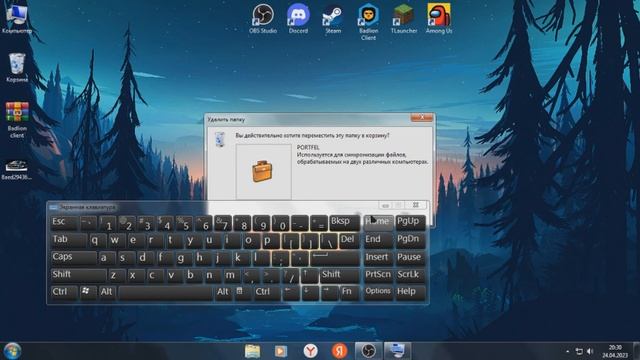The height and width of the screenshot is (360, 640).
Task: Click the volume tray icon
Action: (x=590, y=351)
